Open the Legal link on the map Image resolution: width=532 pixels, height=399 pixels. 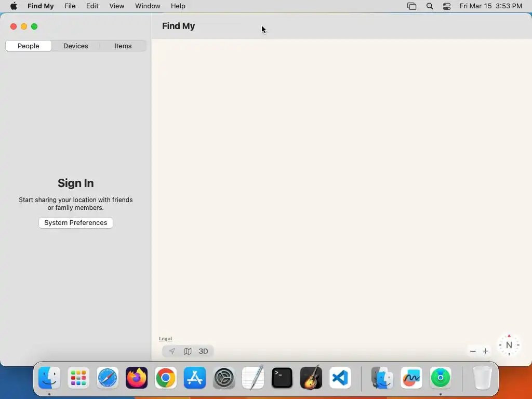coord(166,339)
